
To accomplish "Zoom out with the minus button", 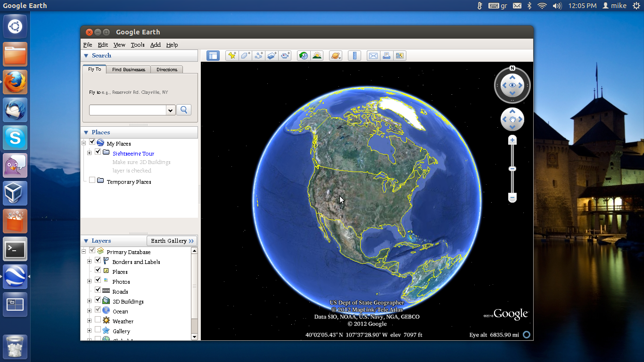I will click(512, 197).
